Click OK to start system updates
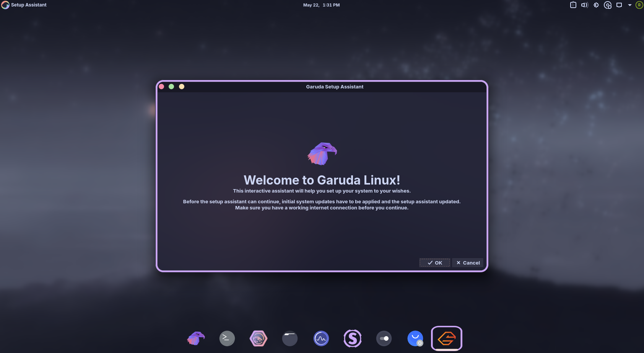This screenshot has height=353, width=644. pyautogui.click(x=435, y=263)
